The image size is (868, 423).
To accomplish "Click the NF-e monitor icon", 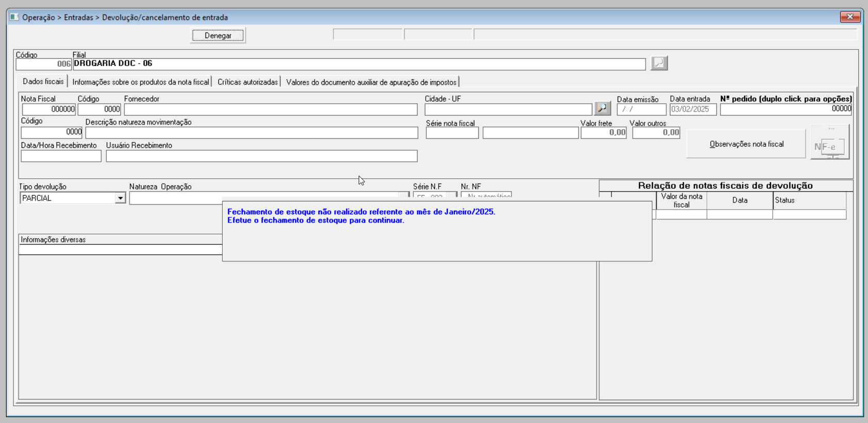I will pos(829,145).
